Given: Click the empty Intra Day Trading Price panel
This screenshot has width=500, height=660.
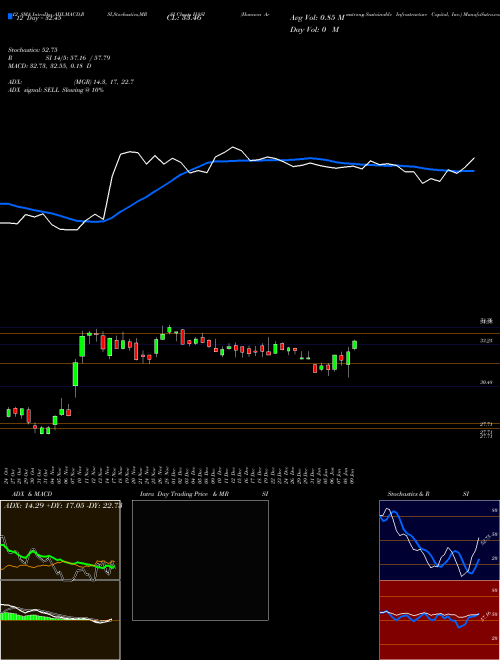Looking at the screenshot, I should click(x=200, y=560).
